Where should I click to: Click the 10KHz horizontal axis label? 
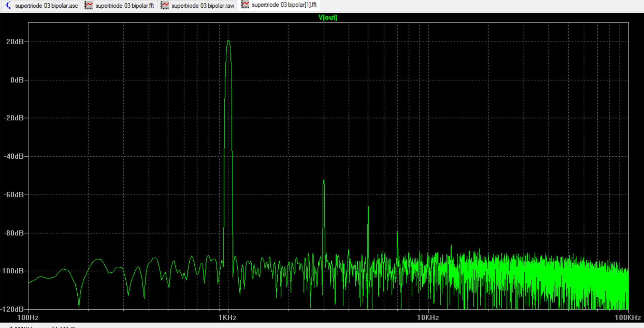tap(428, 318)
